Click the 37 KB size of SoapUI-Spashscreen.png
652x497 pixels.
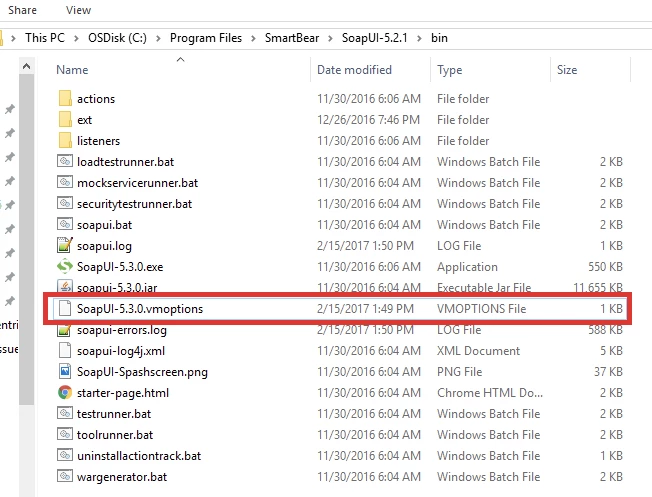pos(608,371)
